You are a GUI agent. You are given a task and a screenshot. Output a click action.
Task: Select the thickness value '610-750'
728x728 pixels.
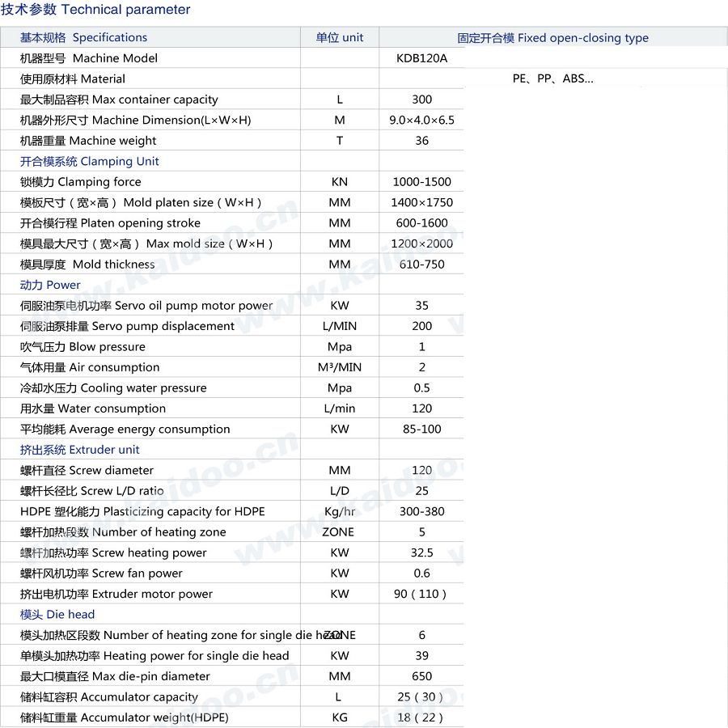[421, 265]
